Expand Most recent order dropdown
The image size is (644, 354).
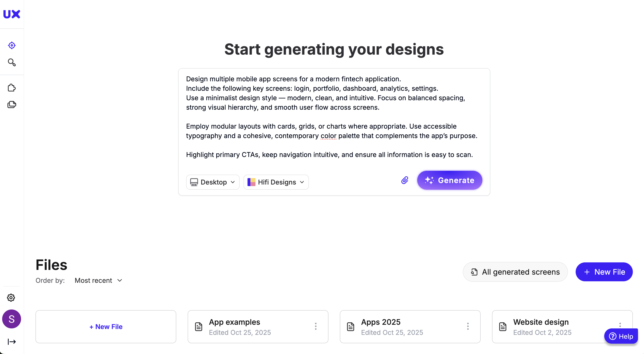click(98, 280)
